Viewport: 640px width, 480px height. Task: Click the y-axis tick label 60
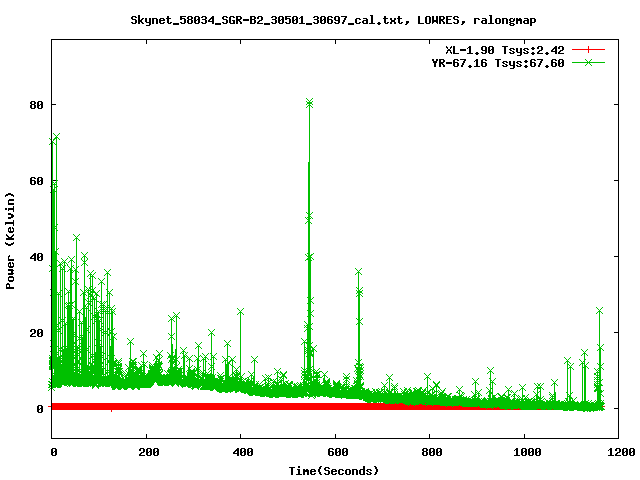click(36, 181)
